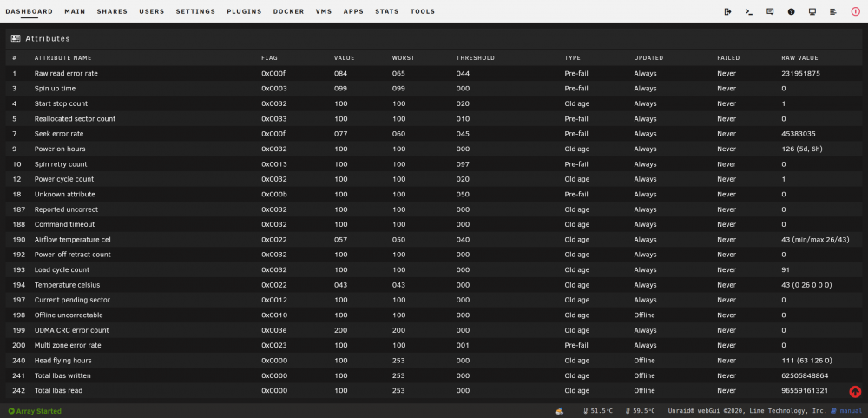Viewport: 868px width, 418px height.
Task: Click the Raw Value column header
Action: click(799, 57)
